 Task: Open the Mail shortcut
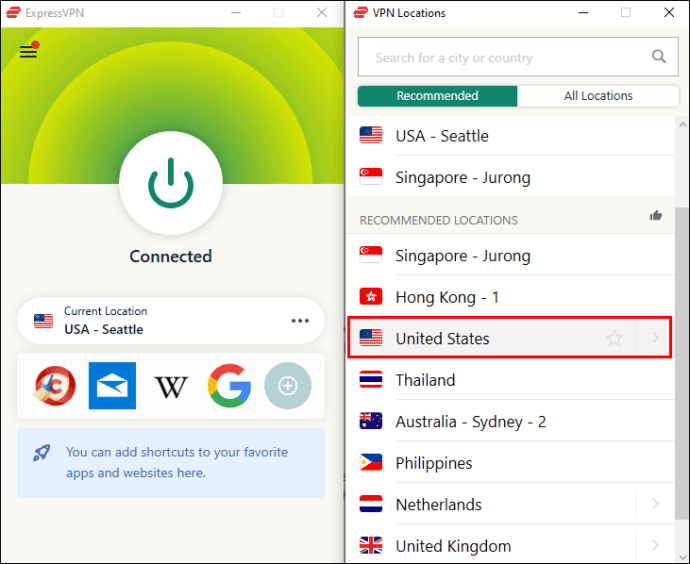coord(112,386)
